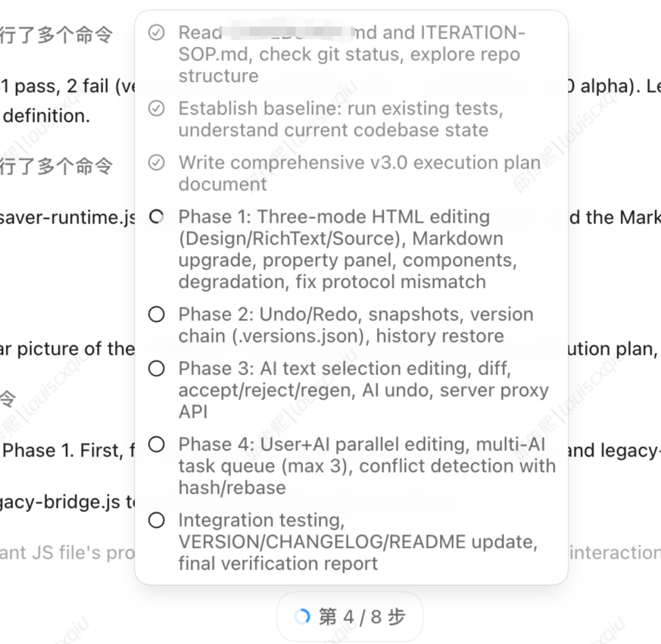Click the empty circle beside Phase 2 Undo/Redo
This screenshot has width=661, height=644.
tap(157, 315)
